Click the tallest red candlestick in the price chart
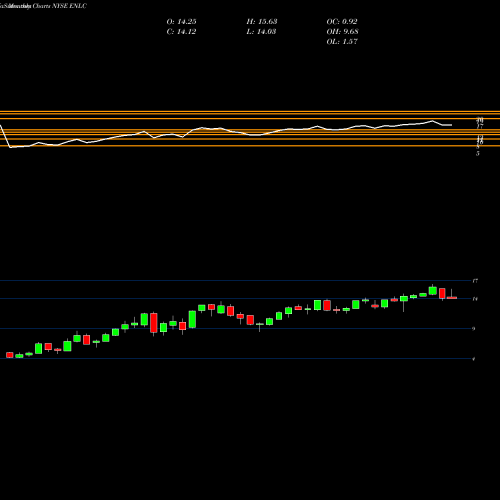The image size is (500, 500). (x=154, y=323)
